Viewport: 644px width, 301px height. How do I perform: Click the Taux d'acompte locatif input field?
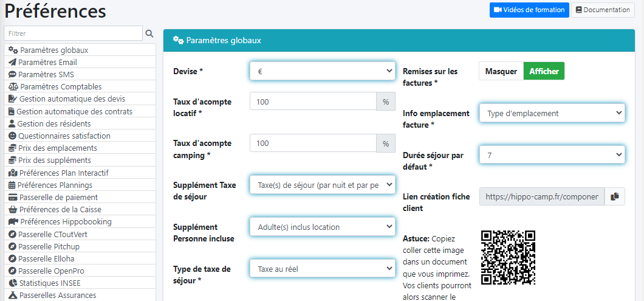[x=313, y=102]
